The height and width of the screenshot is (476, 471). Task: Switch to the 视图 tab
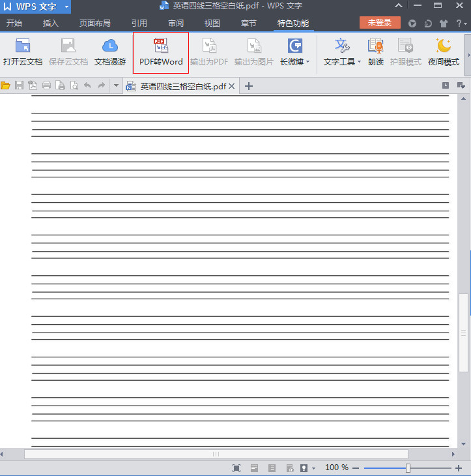212,23
